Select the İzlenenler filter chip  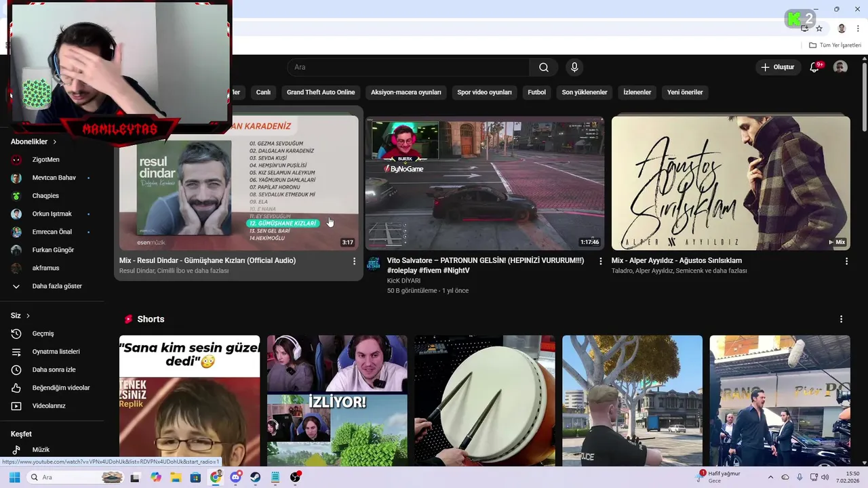[x=637, y=92]
